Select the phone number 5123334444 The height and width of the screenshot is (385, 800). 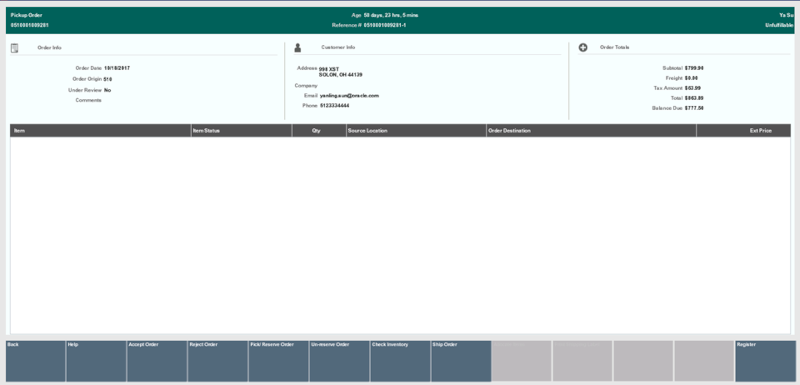(335, 106)
